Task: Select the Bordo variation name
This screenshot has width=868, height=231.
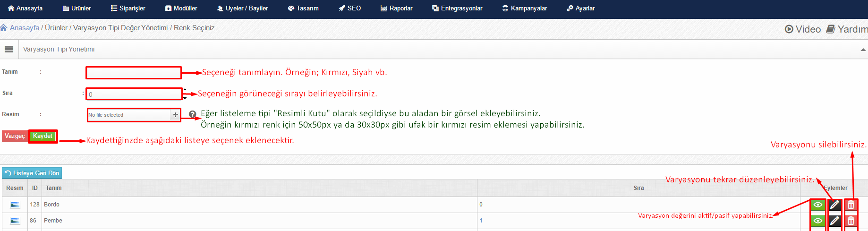Action: pos(51,205)
